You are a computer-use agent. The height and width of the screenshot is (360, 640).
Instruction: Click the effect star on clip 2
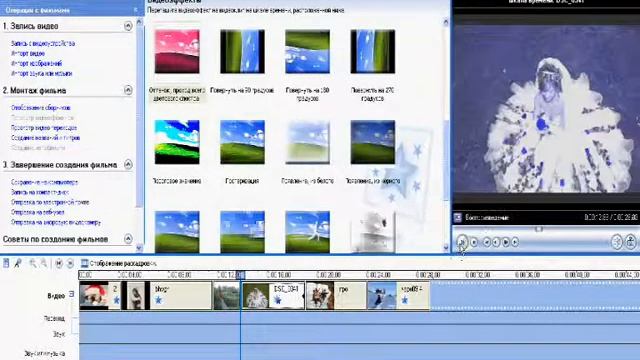116,300
